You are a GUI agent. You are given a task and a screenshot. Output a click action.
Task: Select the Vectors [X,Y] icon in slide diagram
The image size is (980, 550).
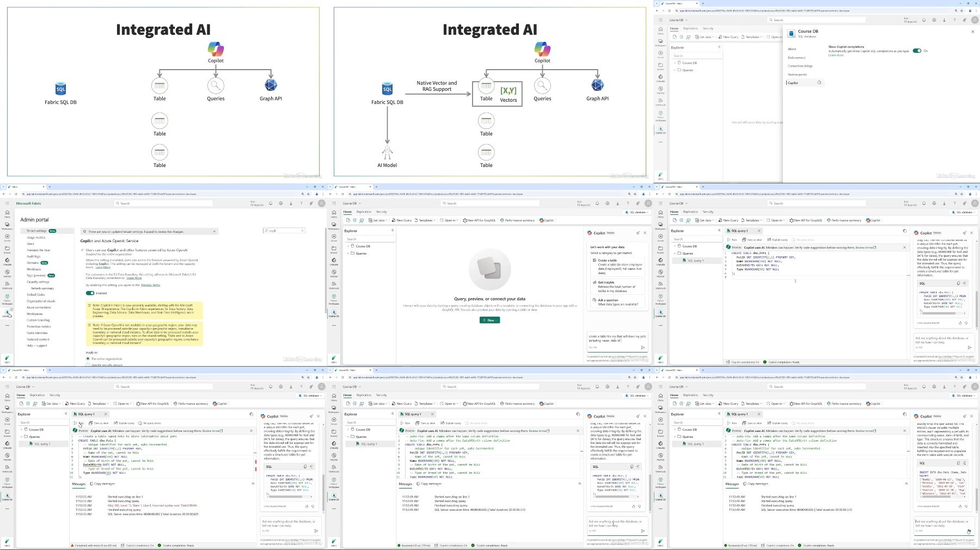click(x=509, y=92)
